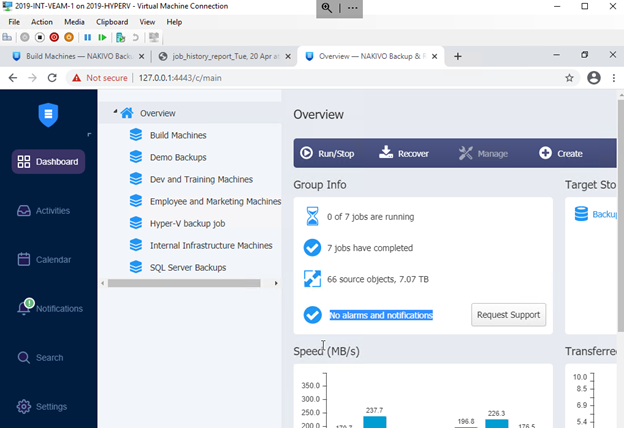This screenshot has width=624, height=428.
Task: Select Overview in the jobs tree
Action: pos(158,113)
